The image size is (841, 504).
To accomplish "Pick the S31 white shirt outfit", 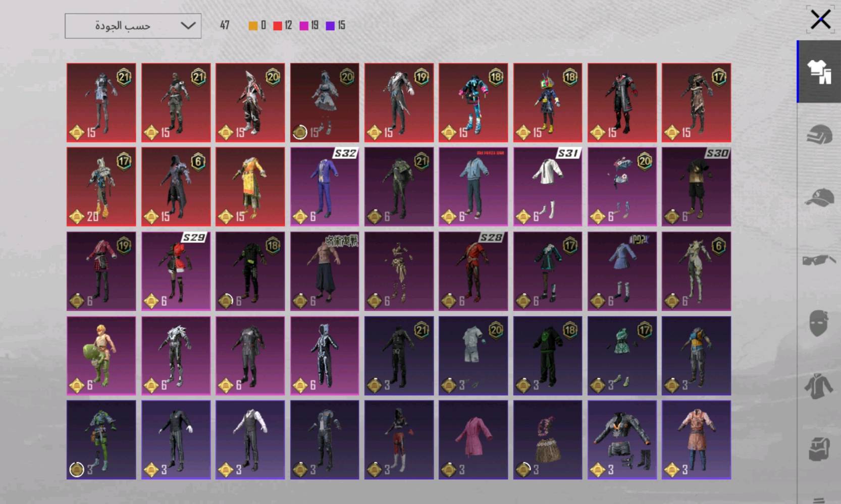I will tap(548, 187).
